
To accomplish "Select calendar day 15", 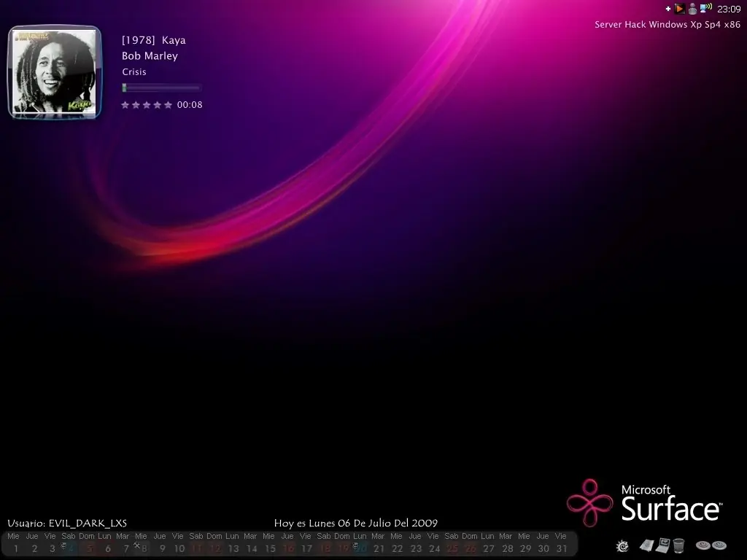I will (x=270, y=548).
